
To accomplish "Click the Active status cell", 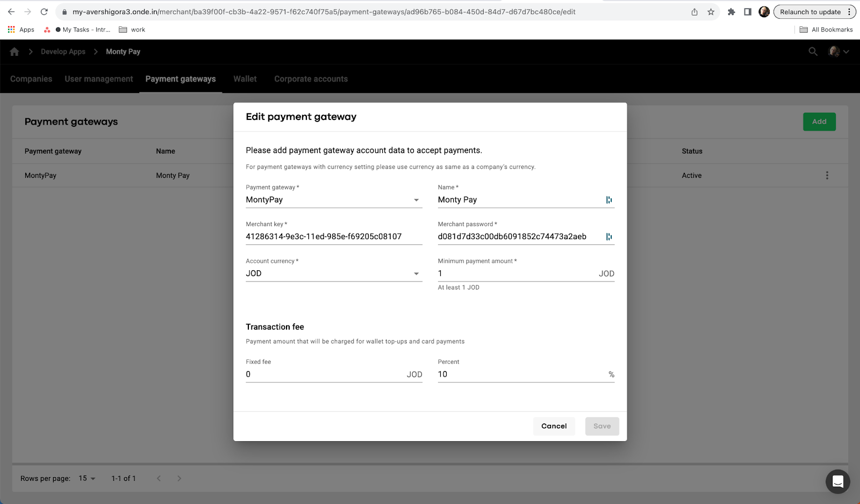I will point(692,175).
